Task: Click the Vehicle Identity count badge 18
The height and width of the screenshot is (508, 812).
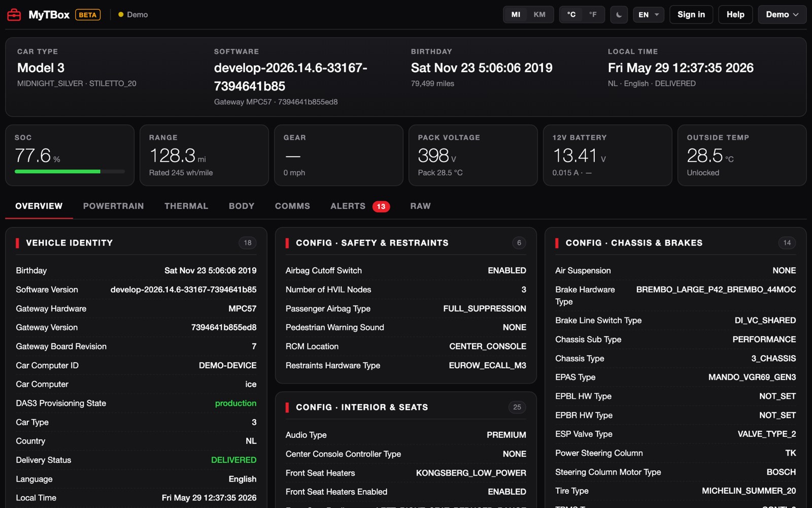Action: pyautogui.click(x=248, y=243)
